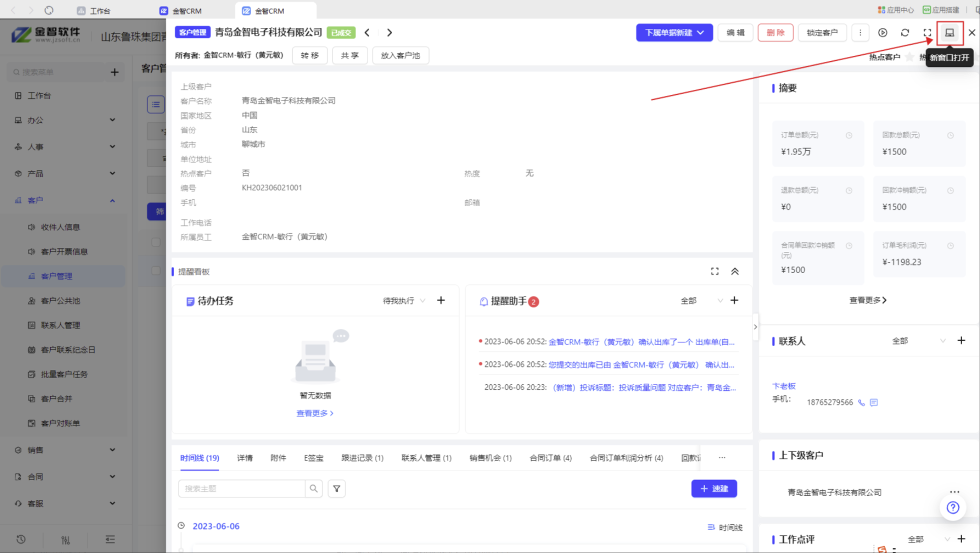Open the 待我执行 task filter dropdown

click(404, 301)
